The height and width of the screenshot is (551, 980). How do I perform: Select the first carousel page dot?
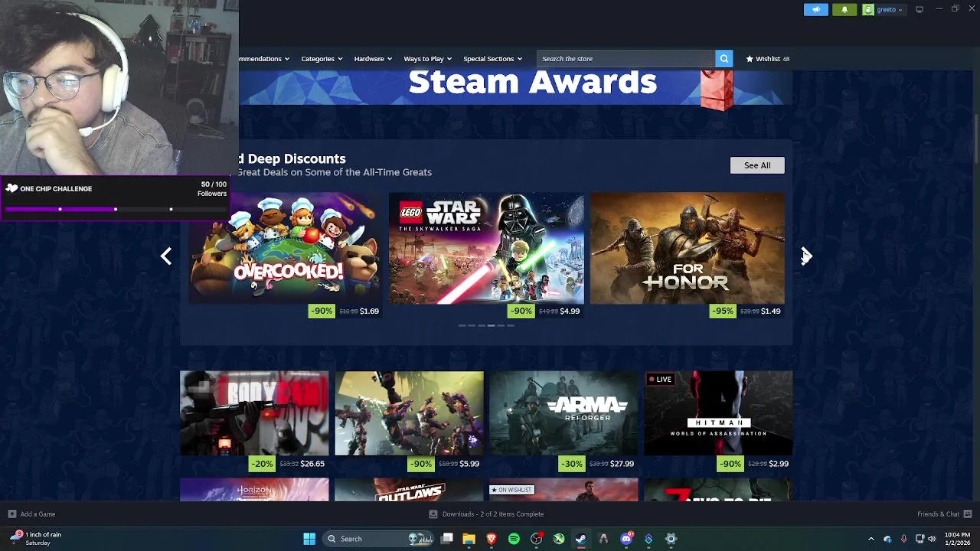[x=462, y=326]
